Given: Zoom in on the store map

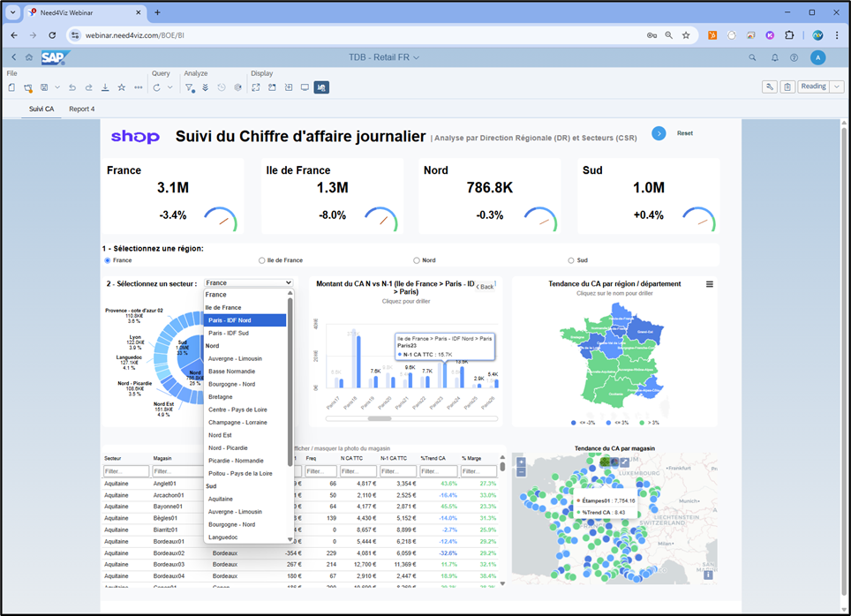Looking at the screenshot, I should [522, 462].
